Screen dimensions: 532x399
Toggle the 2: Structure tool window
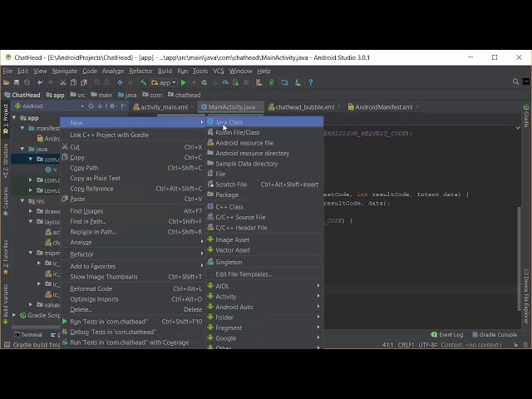[6, 160]
